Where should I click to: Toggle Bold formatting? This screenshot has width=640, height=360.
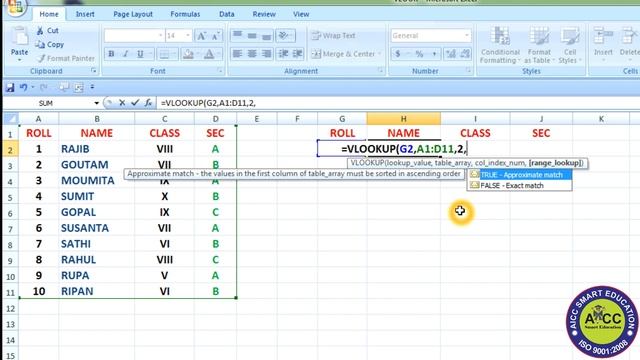(x=111, y=54)
